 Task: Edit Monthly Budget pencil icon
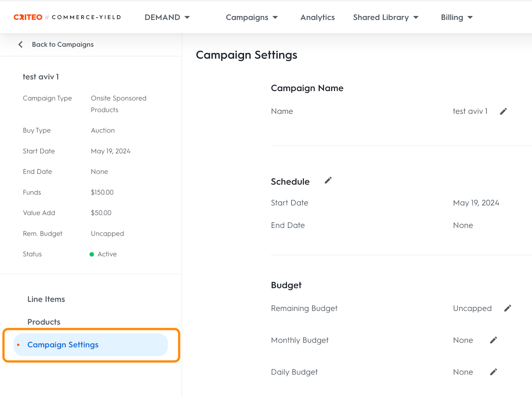pyautogui.click(x=493, y=340)
